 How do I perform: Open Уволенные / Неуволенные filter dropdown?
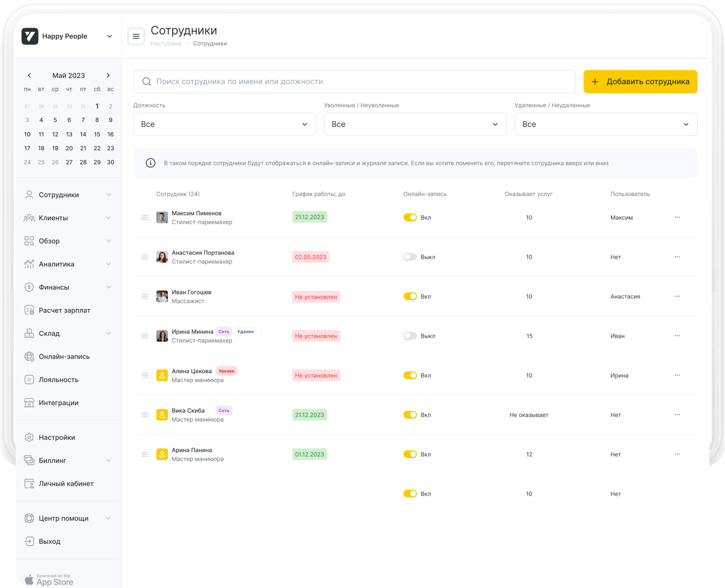[x=415, y=124]
